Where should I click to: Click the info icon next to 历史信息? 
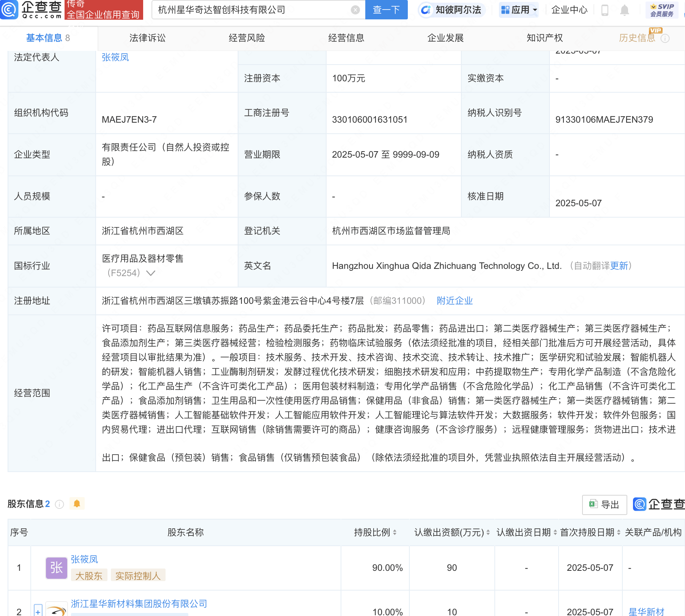pyautogui.click(x=665, y=38)
